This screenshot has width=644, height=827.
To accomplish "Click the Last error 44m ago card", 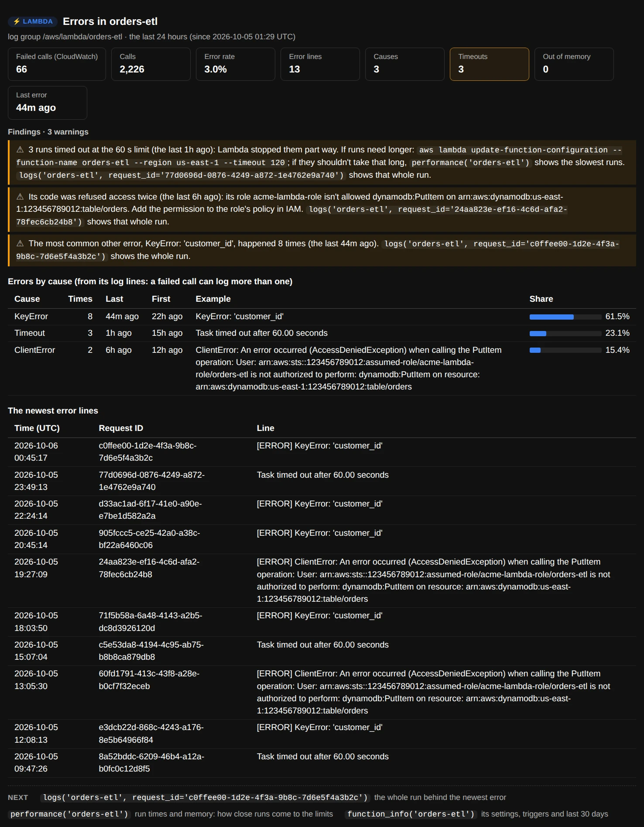I will 47,103.
